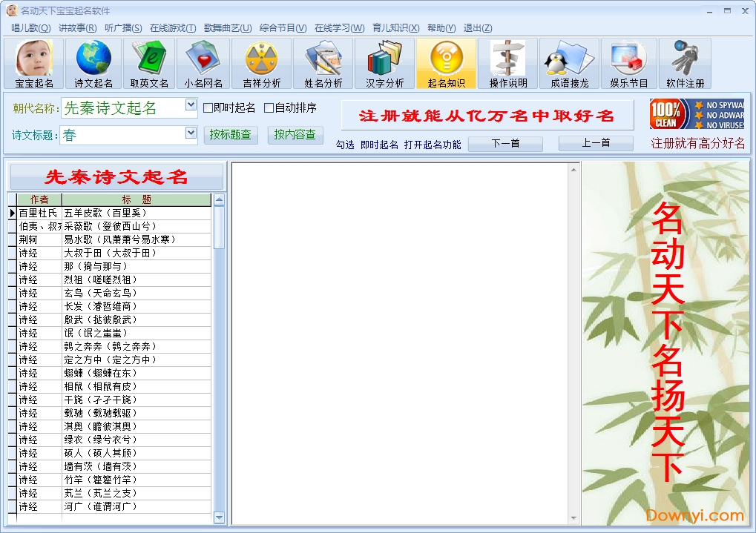Click the 下一首 next button

pyautogui.click(x=505, y=144)
